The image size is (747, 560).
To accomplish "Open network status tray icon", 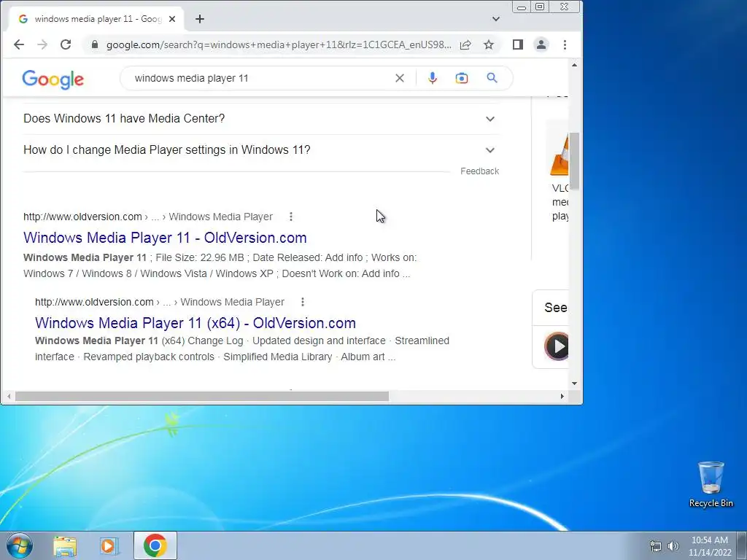I will tap(656, 545).
